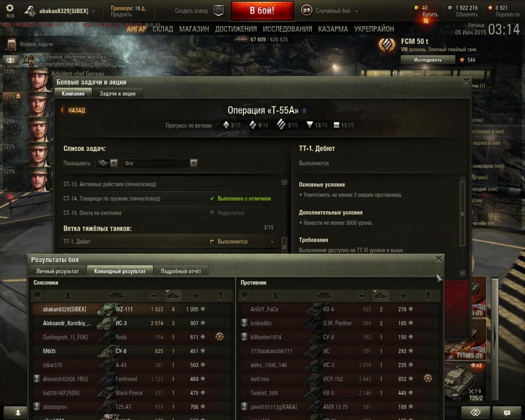Open the vehicle type filter dropdown
Screen dimensions: 525x420
[x=107, y=163]
